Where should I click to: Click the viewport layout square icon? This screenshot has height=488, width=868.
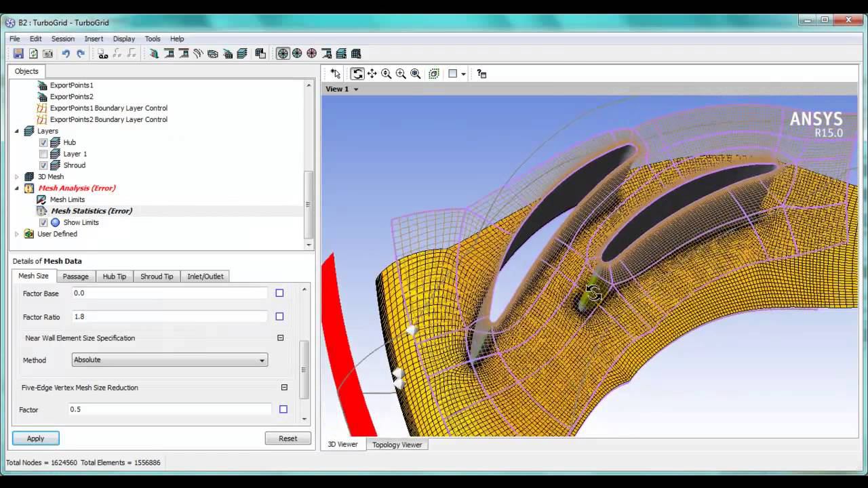[453, 73]
